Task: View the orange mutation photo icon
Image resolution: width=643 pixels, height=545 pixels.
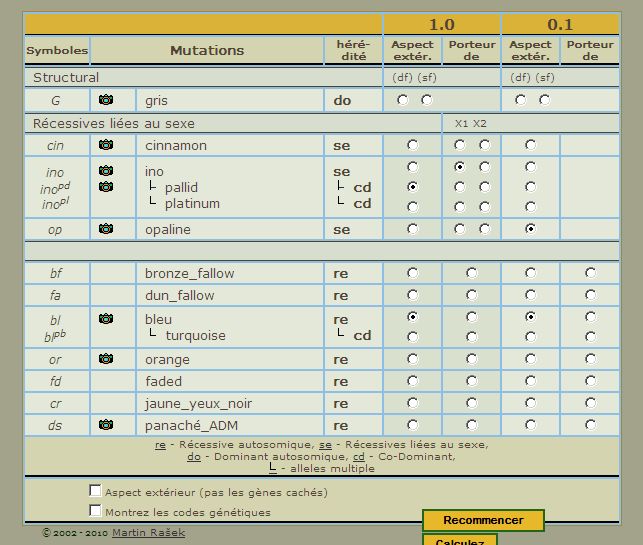Action: click(106, 359)
